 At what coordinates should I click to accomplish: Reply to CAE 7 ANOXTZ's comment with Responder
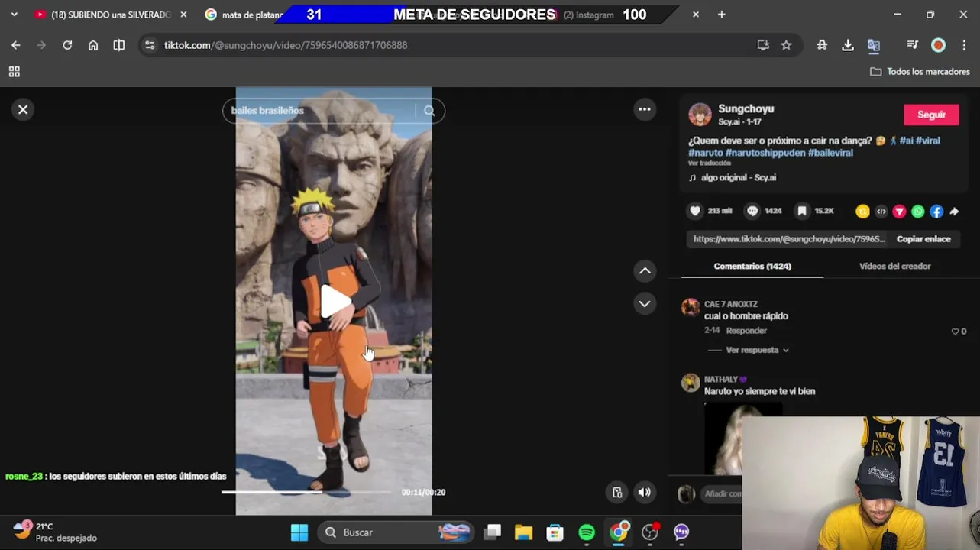click(746, 331)
